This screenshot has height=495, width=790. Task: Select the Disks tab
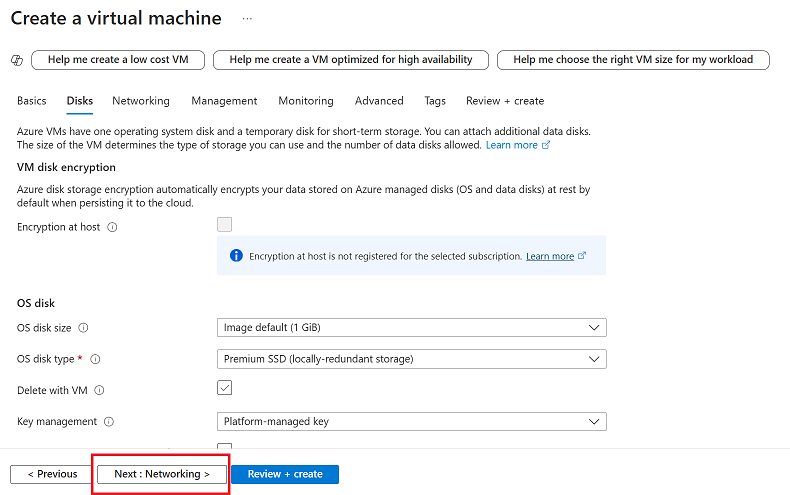[x=80, y=101]
